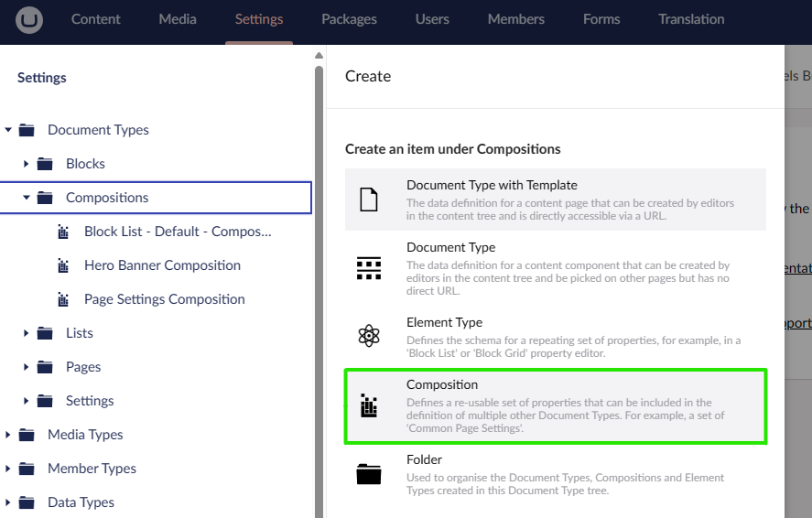Image resolution: width=812 pixels, height=518 pixels.
Task: Open the Translation section
Action: (x=691, y=19)
